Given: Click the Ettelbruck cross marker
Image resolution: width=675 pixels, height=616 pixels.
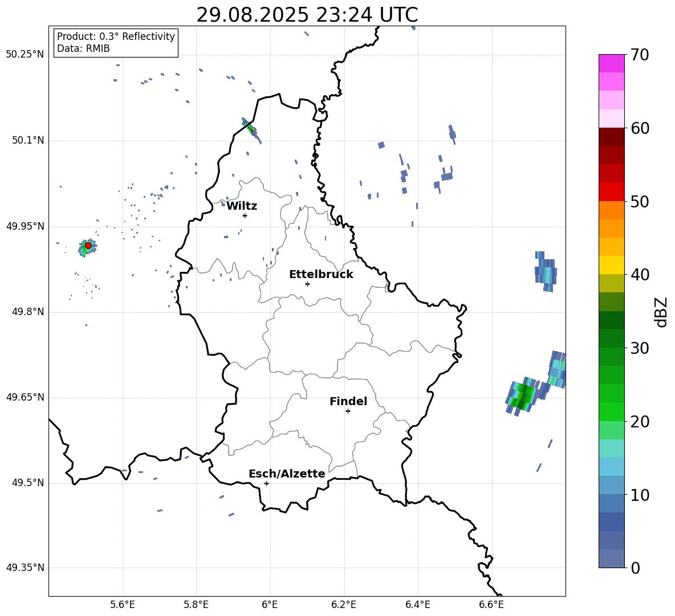Looking at the screenshot, I should pyautogui.click(x=307, y=284).
